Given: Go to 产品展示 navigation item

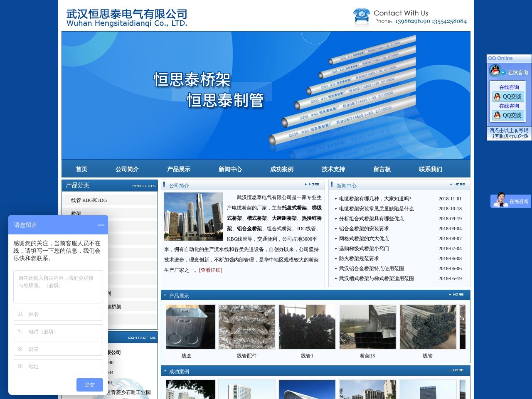Looking at the screenshot, I should click(179, 169).
